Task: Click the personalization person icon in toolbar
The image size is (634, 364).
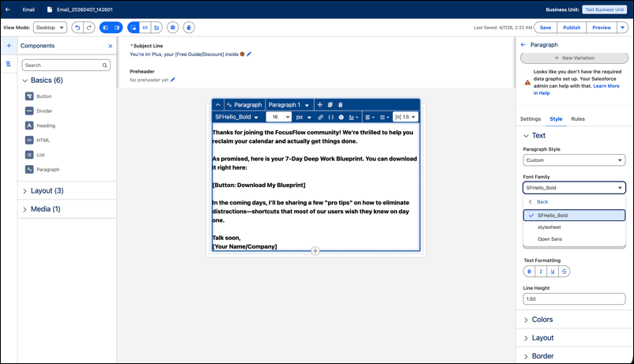Action: point(189,28)
